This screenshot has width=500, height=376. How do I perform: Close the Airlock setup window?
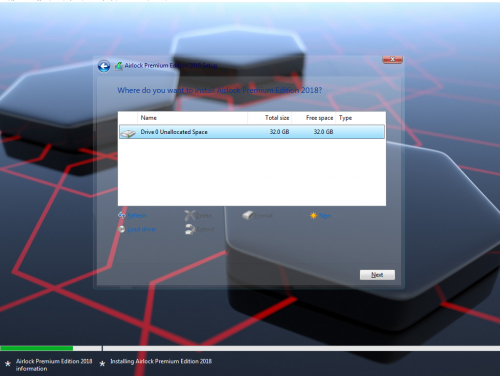392,59
